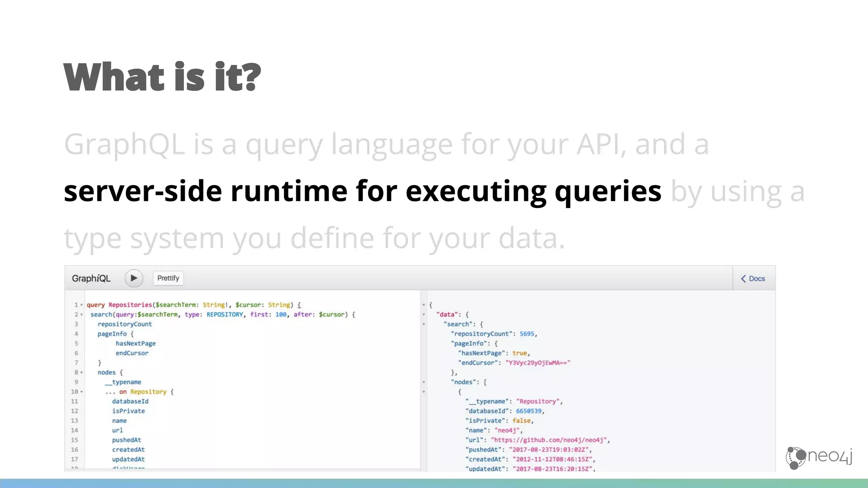Click isPrivate field in query
Image resolution: width=868 pixels, height=488 pixels.
click(x=128, y=411)
